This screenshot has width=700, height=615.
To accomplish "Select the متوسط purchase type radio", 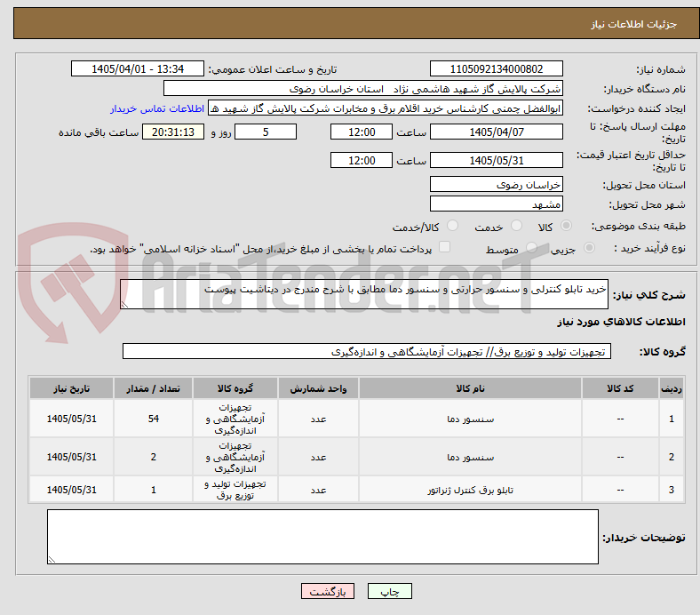I will (x=531, y=247).
